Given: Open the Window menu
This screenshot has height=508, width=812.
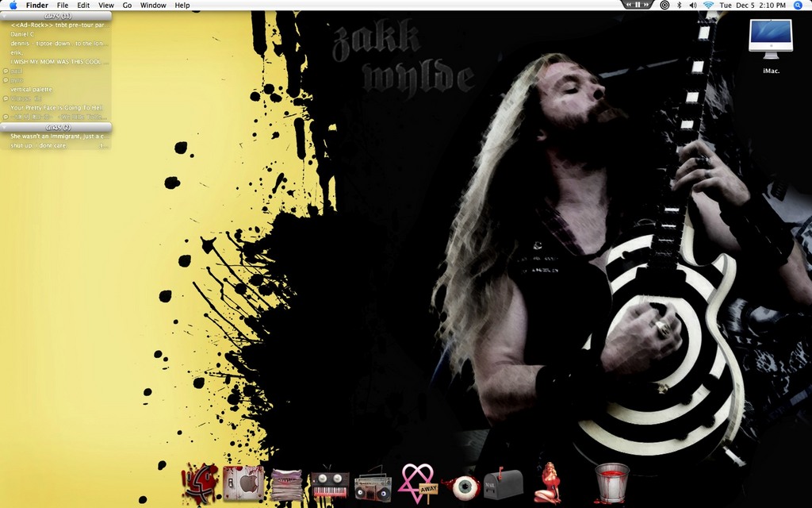Looking at the screenshot, I should tap(153, 6).
